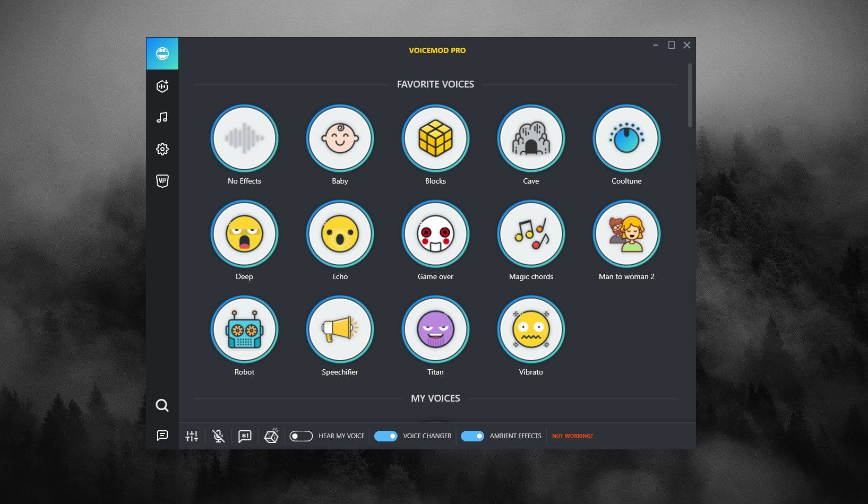Open Settings via the gear icon

tap(162, 149)
